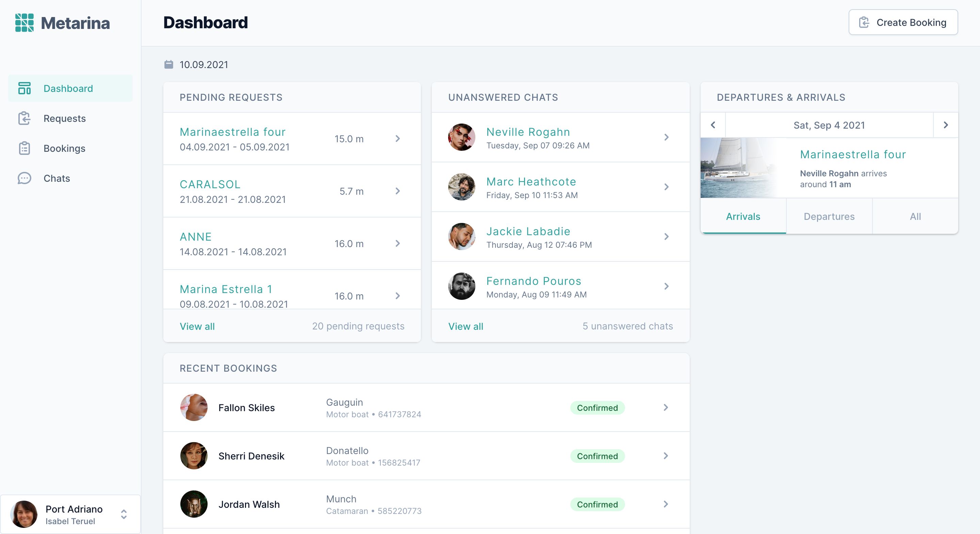Image resolution: width=980 pixels, height=534 pixels.
Task: View all pending requests
Action: point(197,326)
